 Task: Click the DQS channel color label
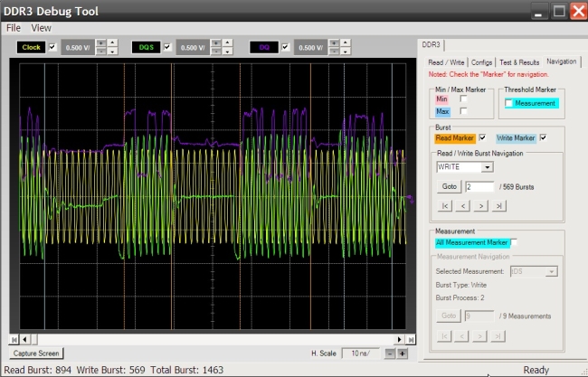pyautogui.click(x=147, y=47)
